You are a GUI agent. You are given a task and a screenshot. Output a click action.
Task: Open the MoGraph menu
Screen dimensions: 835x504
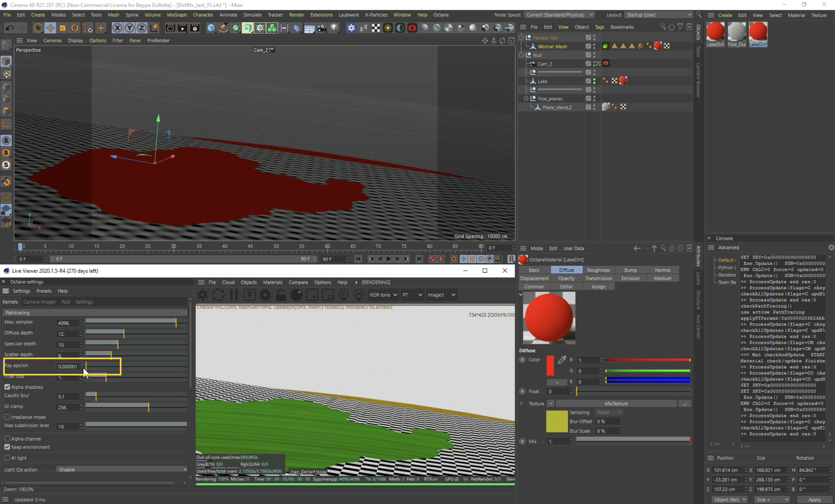(x=177, y=15)
